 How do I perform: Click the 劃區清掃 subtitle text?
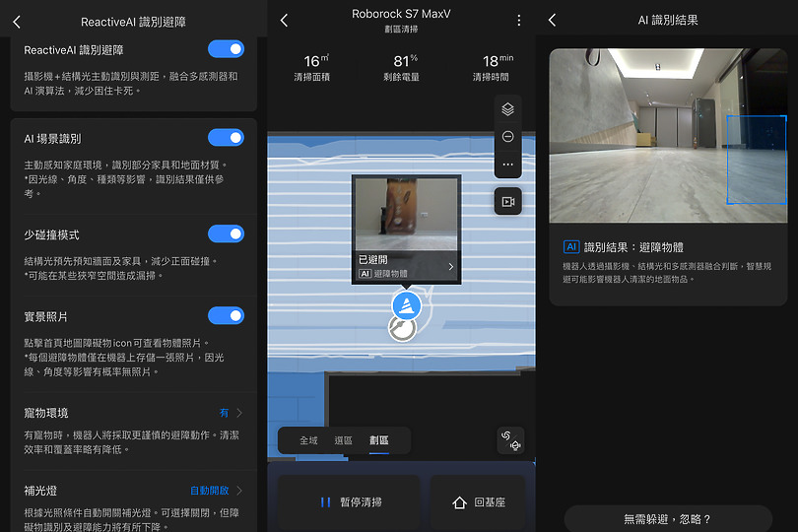tap(401, 29)
